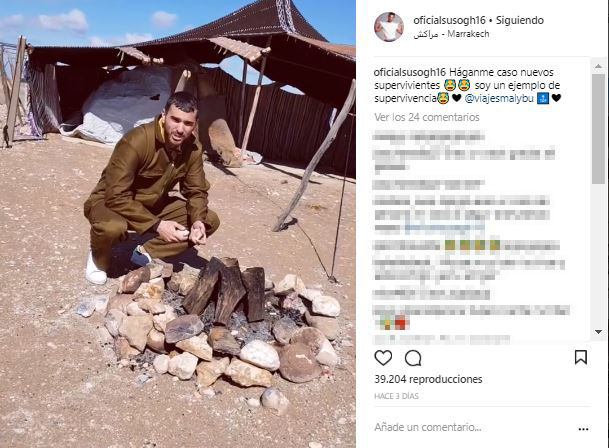
Task: Click the comments scrollbar up arrow
Action: [x=599, y=66]
